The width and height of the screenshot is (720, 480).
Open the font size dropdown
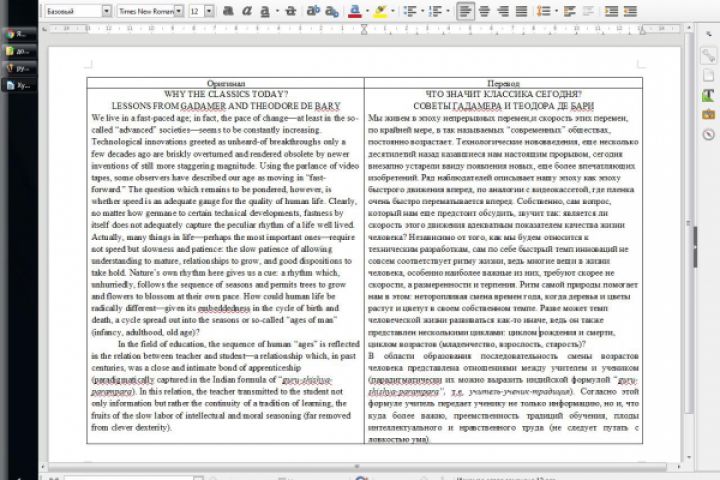point(209,11)
